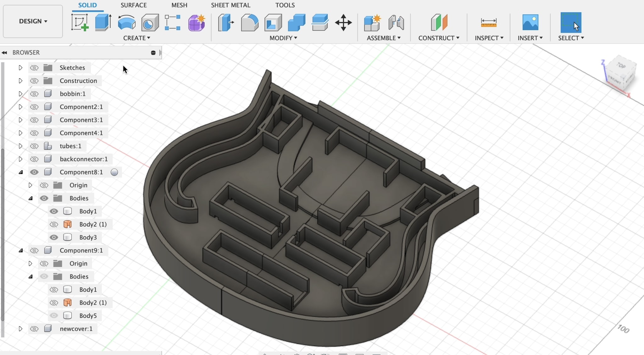Show the Construction folder via eye icon
644x355 pixels.
click(34, 81)
